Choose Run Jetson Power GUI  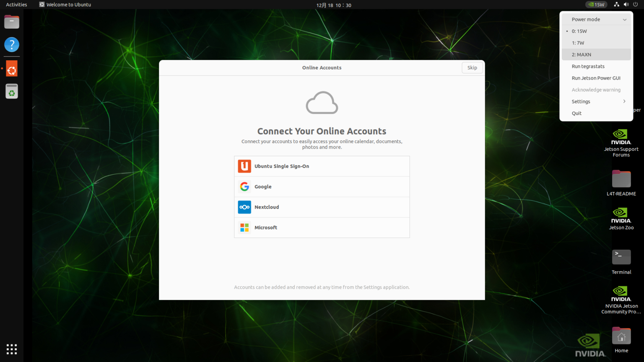(596, 78)
